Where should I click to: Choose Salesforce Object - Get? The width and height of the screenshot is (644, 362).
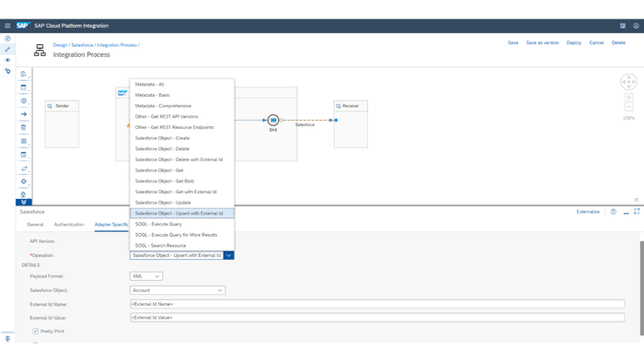tap(182, 170)
